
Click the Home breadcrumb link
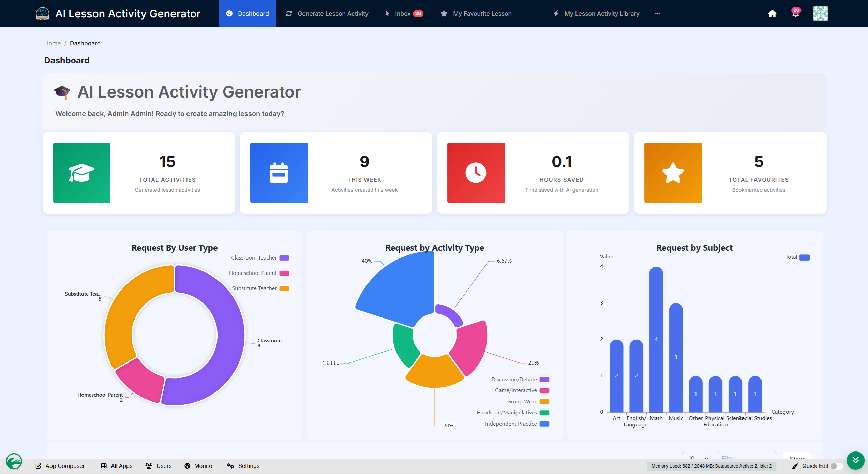pos(53,43)
